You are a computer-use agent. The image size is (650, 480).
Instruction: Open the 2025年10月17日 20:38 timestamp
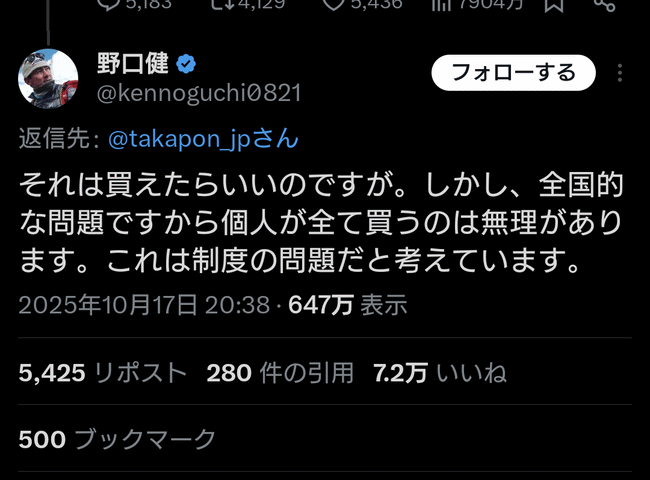[x=144, y=305]
